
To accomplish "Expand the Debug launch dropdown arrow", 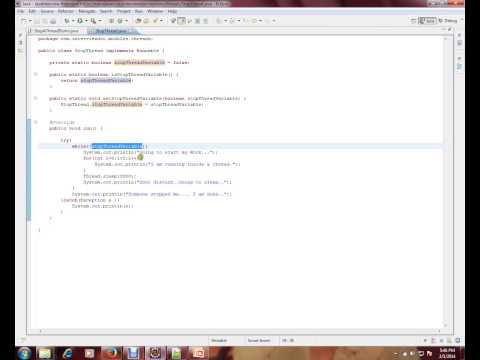I will coord(73,21).
